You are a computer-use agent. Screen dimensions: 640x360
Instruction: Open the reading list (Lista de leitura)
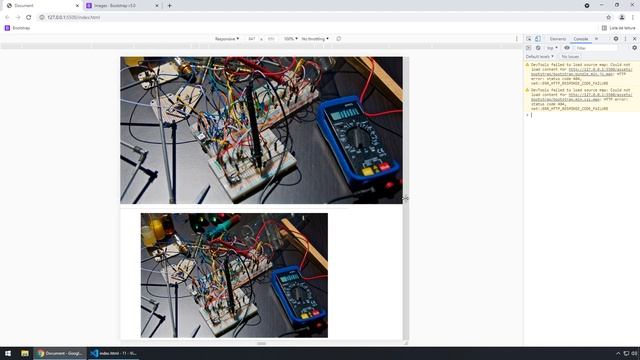pos(618,28)
